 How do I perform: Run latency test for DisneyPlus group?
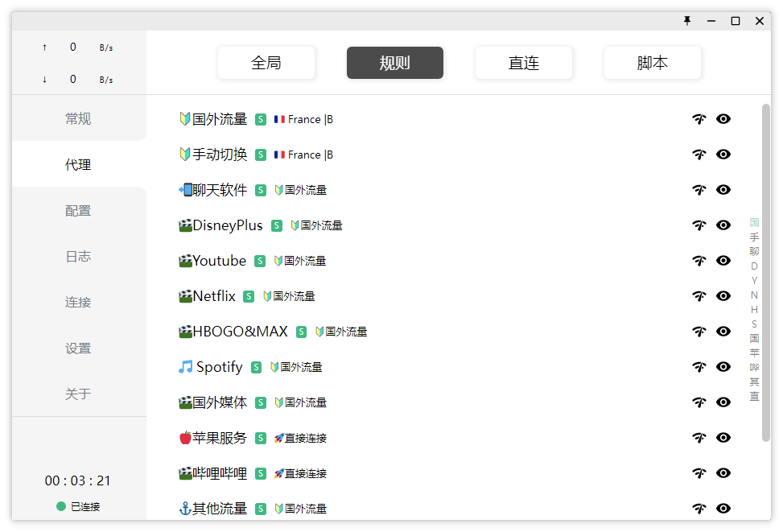tap(699, 225)
